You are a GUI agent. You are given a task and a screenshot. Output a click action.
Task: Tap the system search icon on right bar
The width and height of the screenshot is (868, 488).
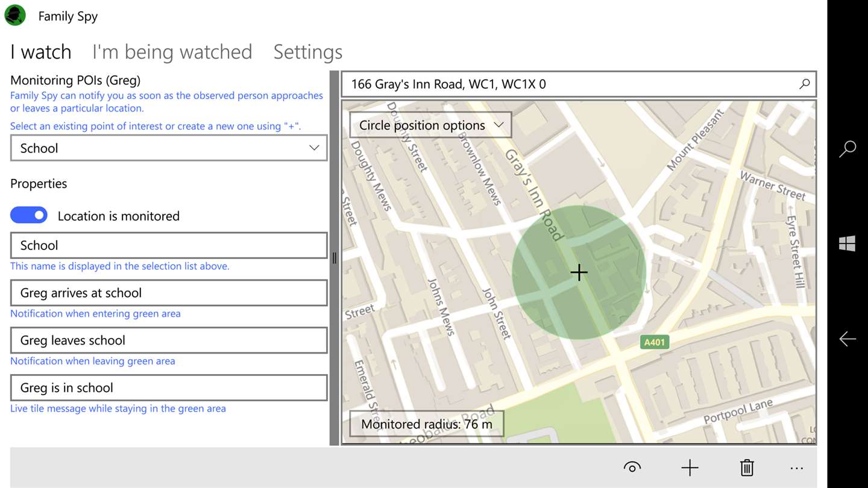point(848,149)
